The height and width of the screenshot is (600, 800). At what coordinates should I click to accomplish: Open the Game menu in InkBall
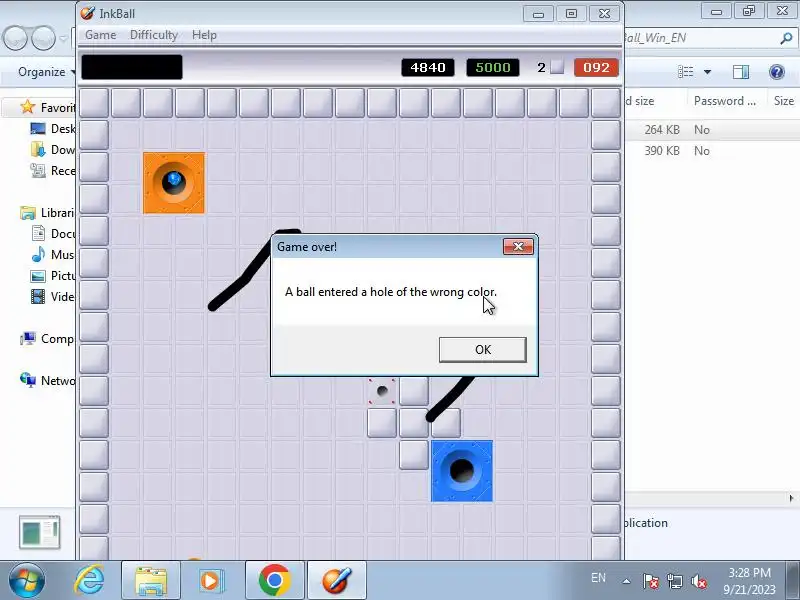coord(101,35)
